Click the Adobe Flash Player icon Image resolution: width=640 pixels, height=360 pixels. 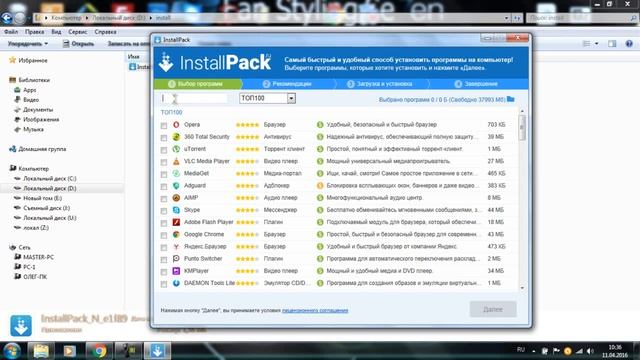pos(176,222)
